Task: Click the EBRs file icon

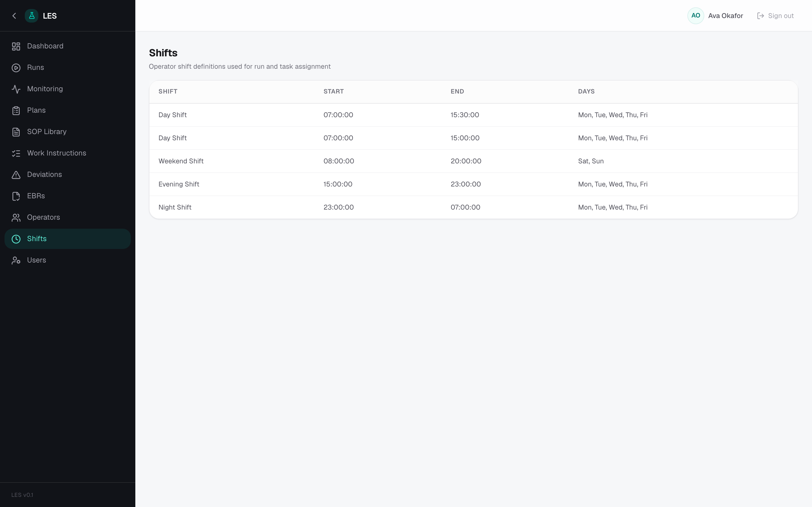Action: point(16,196)
